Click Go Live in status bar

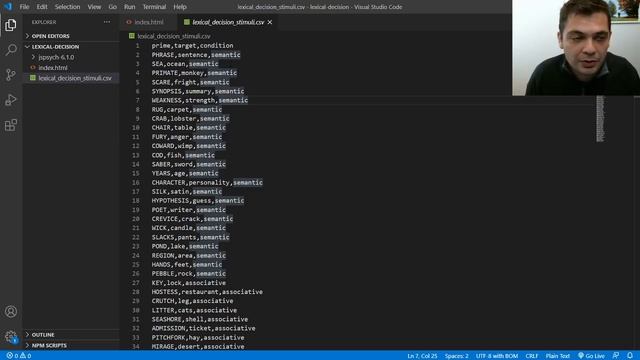pos(591,356)
